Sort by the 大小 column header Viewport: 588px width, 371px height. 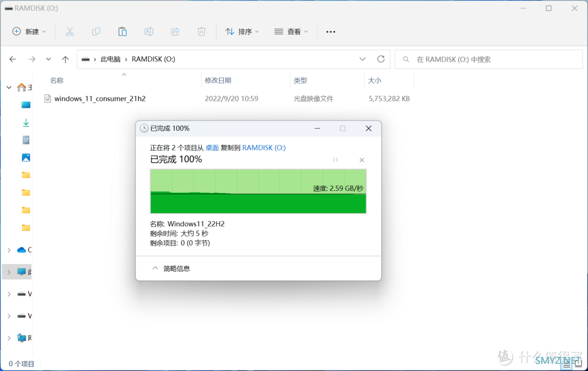(x=374, y=80)
